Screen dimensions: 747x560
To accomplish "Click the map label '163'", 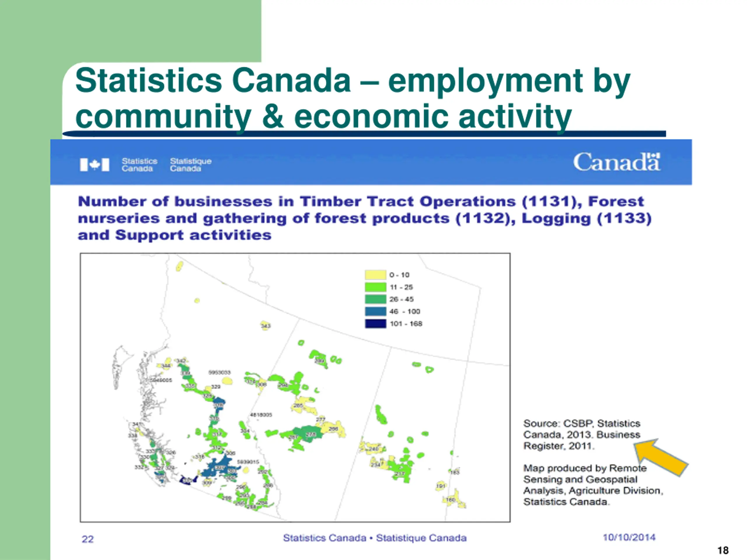I will 455,472.
